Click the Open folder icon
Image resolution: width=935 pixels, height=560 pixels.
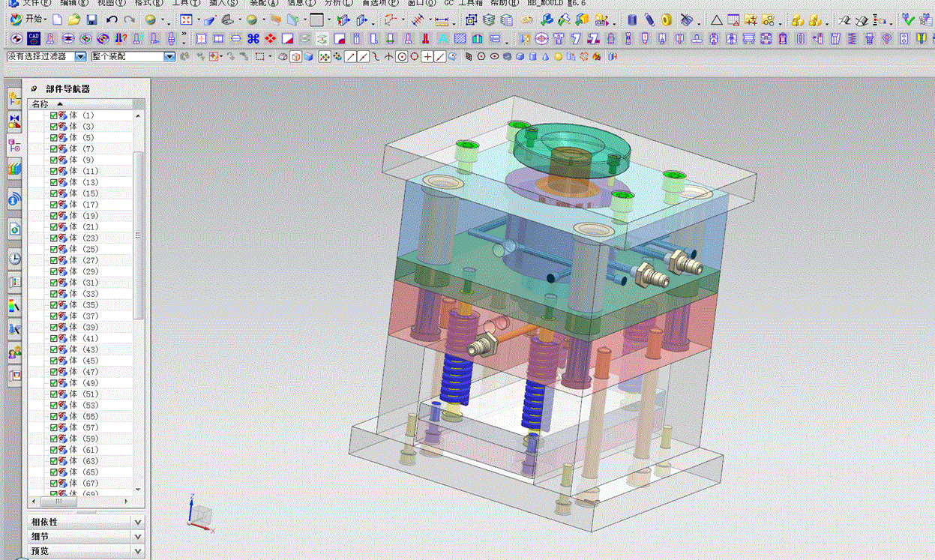click(x=73, y=19)
